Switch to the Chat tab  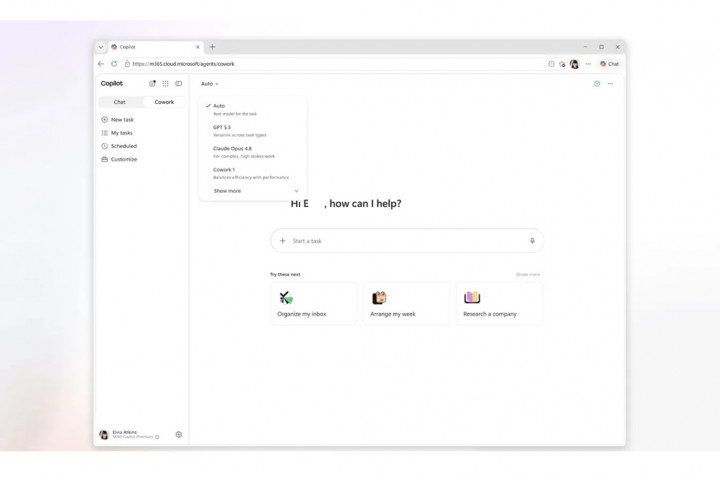pos(120,102)
